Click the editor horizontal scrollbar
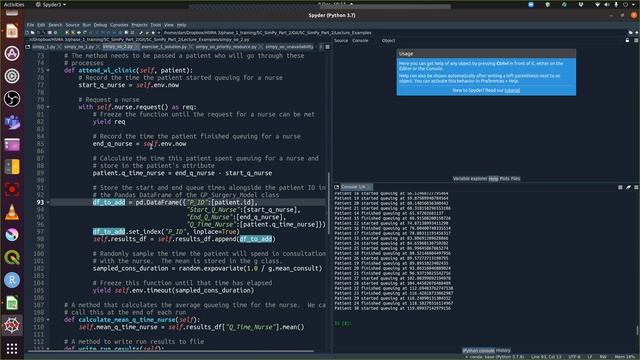Image resolution: width=640 pixels, height=360 pixels. pyautogui.click(x=171, y=350)
